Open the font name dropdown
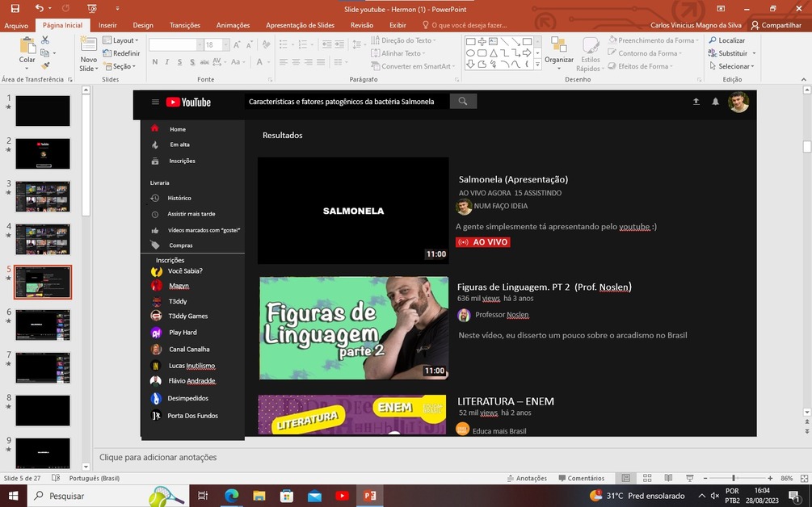The image size is (812, 507). pos(200,45)
